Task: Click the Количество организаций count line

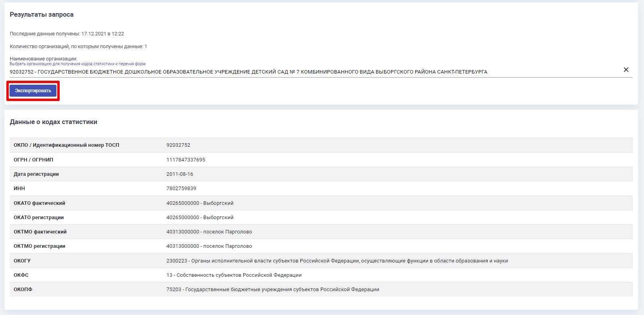Action: [x=78, y=47]
